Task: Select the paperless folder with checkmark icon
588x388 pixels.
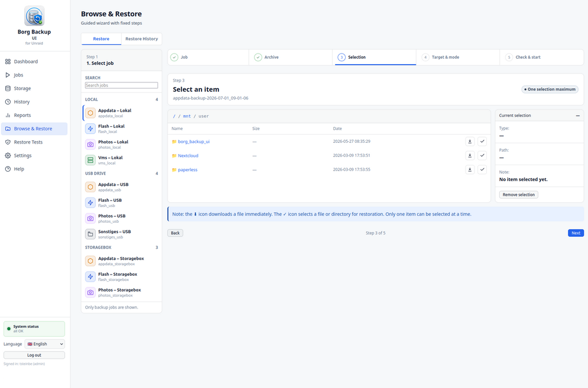Action: (x=482, y=169)
